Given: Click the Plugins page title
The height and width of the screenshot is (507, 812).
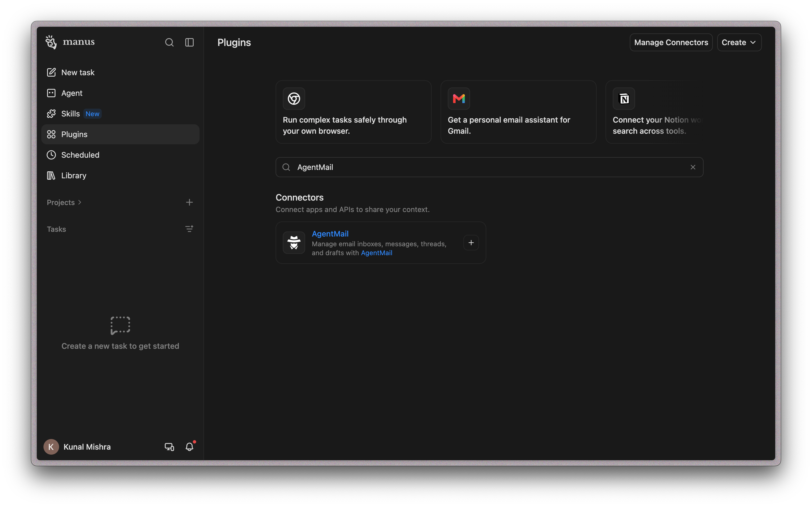Looking at the screenshot, I should [x=234, y=43].
